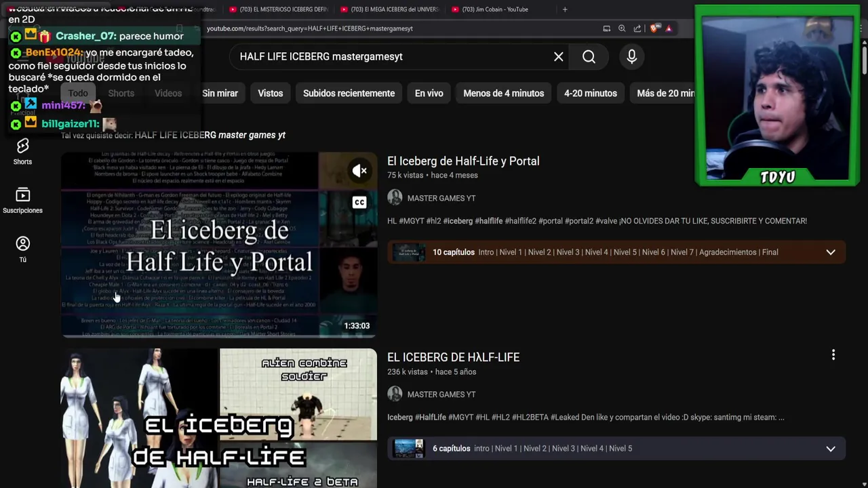The image size is (868, 488).
Task: Filter by Subidos recientemente
Action: point(349,93)
